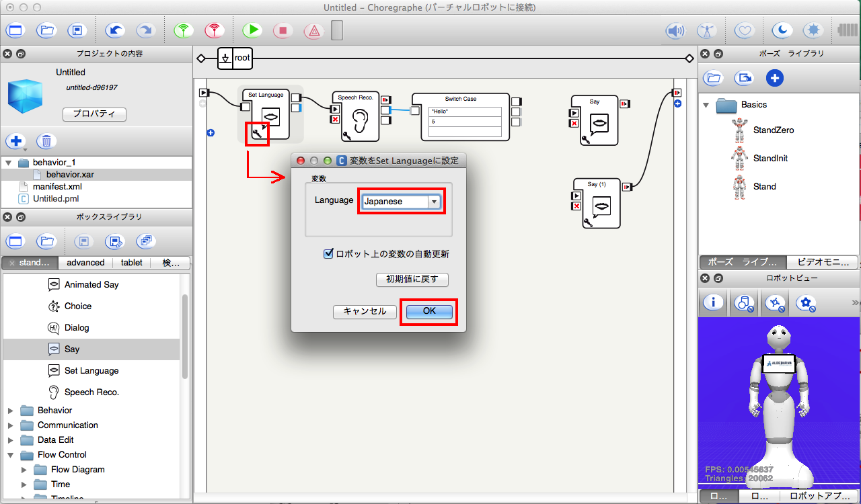Click 初期値に戻す reset button
The height and width of the screenshot is (504, 861).
[x=412, y=280]
